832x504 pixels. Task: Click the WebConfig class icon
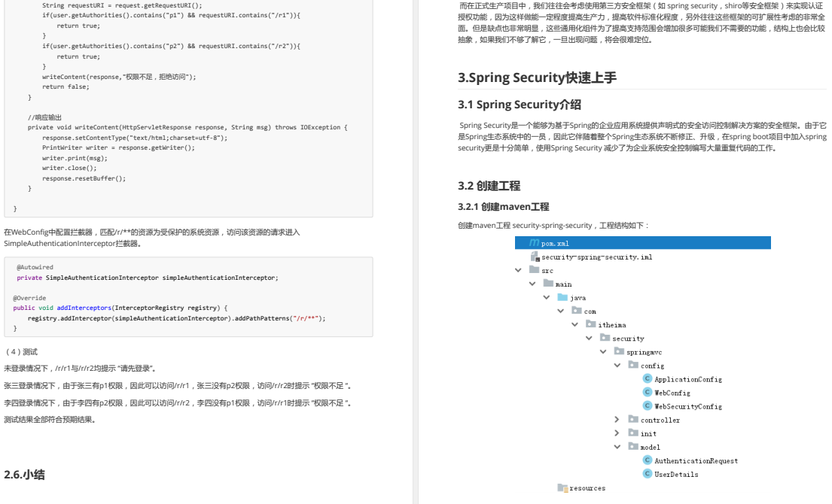tap(648, 392)
